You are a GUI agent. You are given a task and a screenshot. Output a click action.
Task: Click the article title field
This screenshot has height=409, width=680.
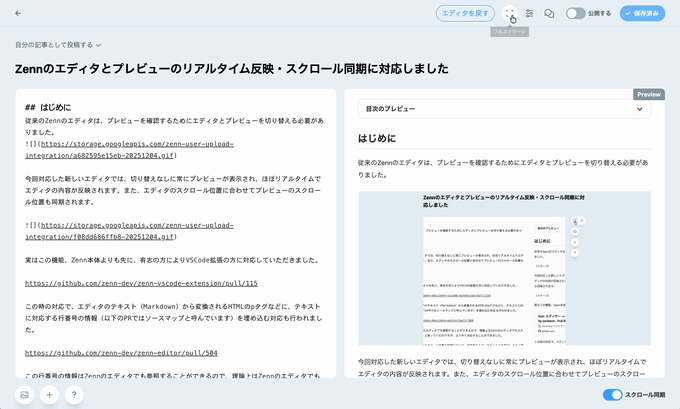[x=232, y=69]
